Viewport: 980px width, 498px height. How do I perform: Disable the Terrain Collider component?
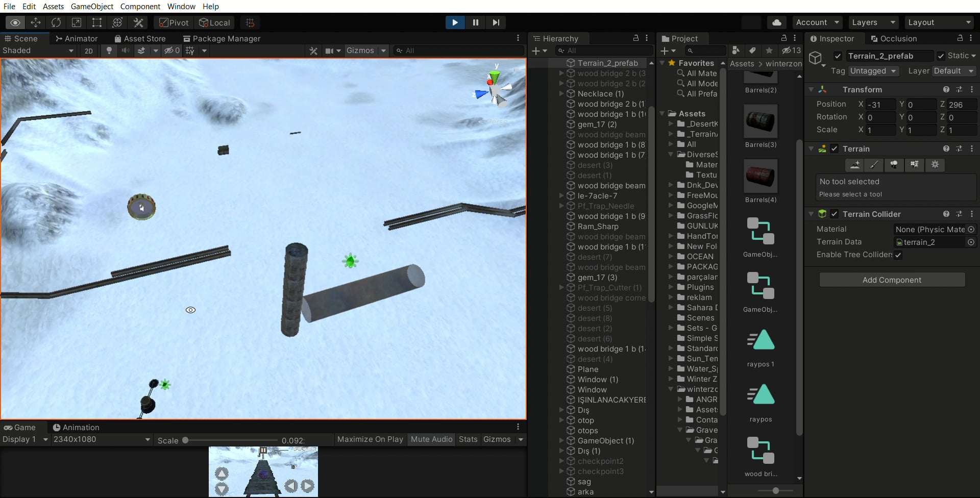click(x=836, y=214)
